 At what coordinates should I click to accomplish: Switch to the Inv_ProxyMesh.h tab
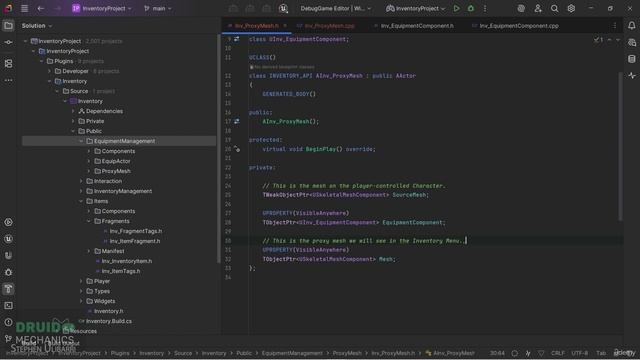tap(257, 26)
